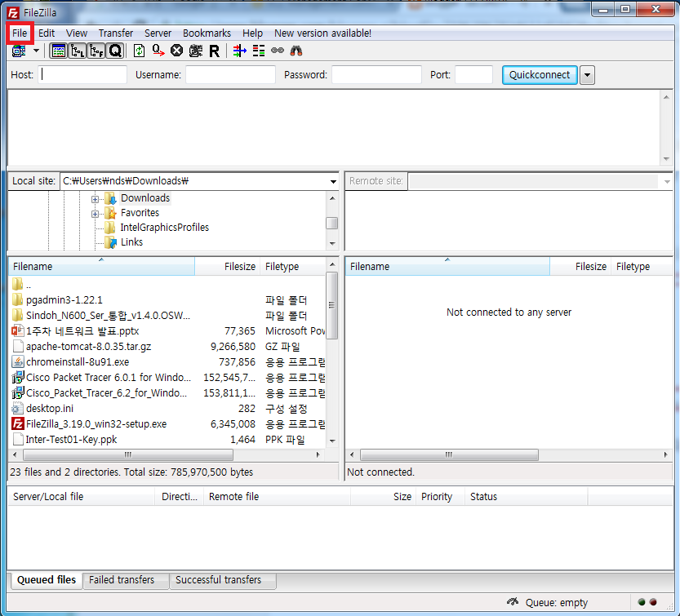The image size is (680, 616).
Task: Click into the Username input field
Action: [230, 74]
